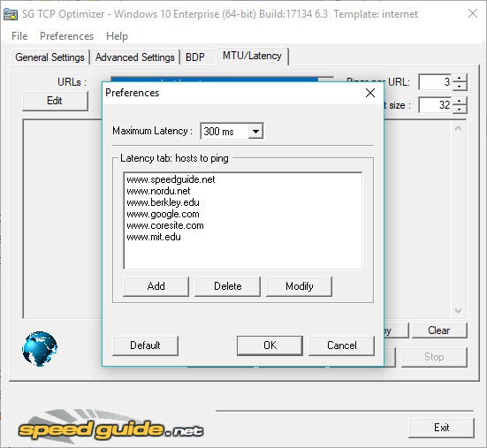The height and width of the screenshot is (448, 487).
Task: Expand the Maximum Latency dropdown
Action: (x=255, y=131)
